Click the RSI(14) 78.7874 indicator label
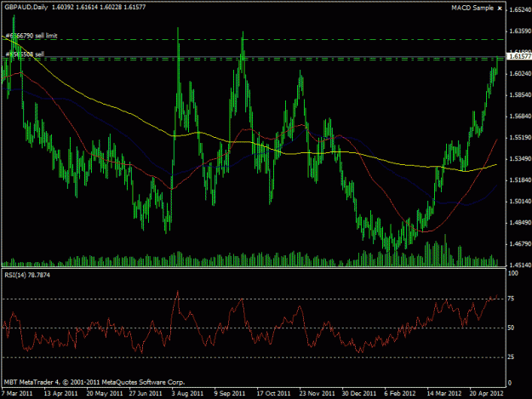 27,276
